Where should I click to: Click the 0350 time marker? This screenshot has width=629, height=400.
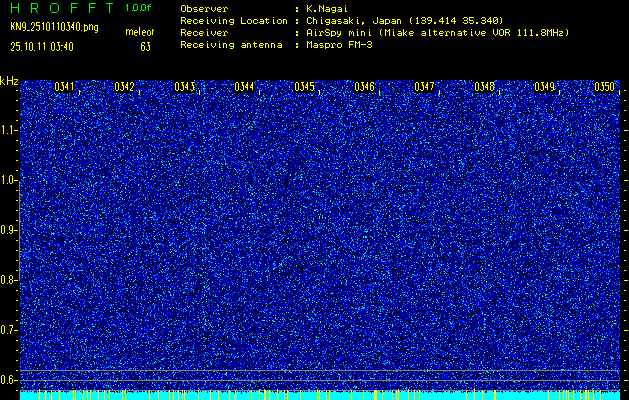(x=604, y=87)
